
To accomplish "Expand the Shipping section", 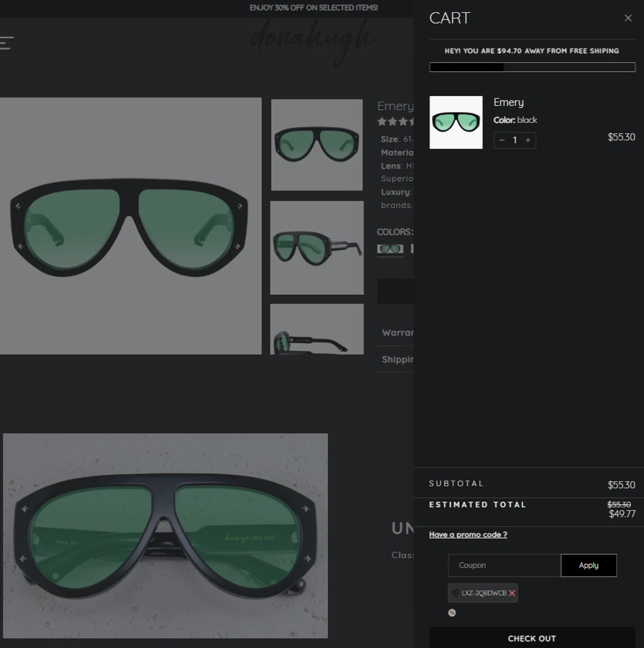I will click(x=395, y=359).
